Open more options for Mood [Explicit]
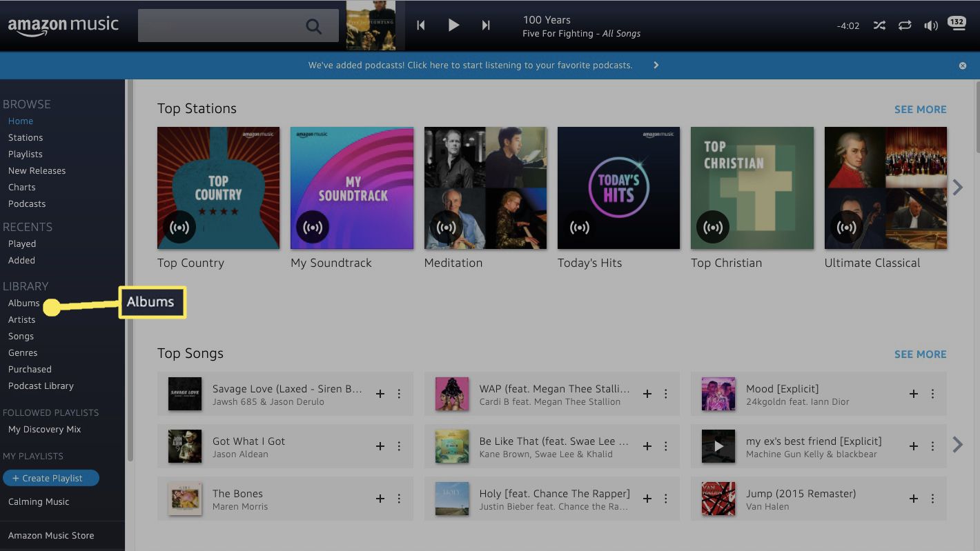The height and width of the screenshot is (551, 980). tap(932, 394)
